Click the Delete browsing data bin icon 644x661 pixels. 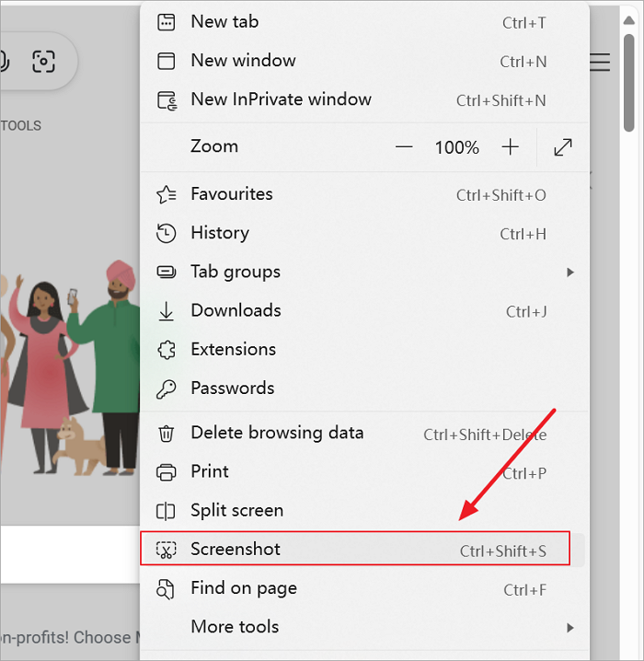[x=167, y=433]
